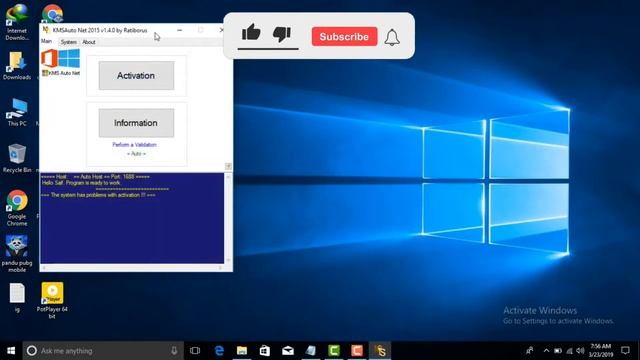Click the notification bell icon
This screenshot has height=360, width=640.
click(x=392, y=38)
